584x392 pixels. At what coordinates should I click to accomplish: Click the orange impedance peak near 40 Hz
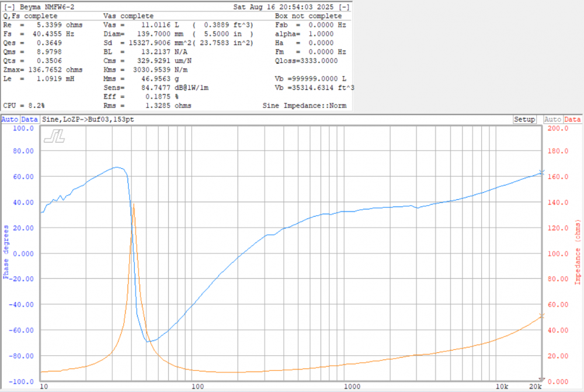[x=134, y=204]
